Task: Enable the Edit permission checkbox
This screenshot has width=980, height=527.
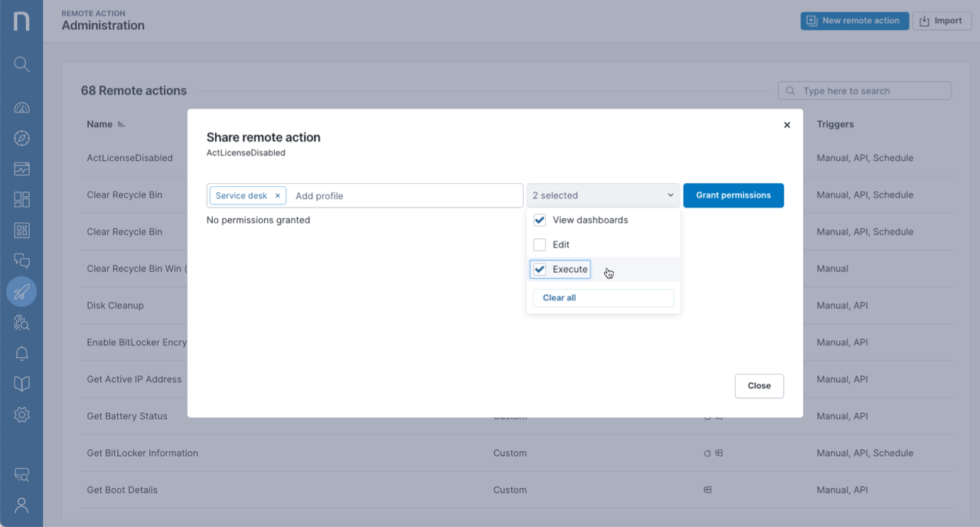Action: coord(539,244)
